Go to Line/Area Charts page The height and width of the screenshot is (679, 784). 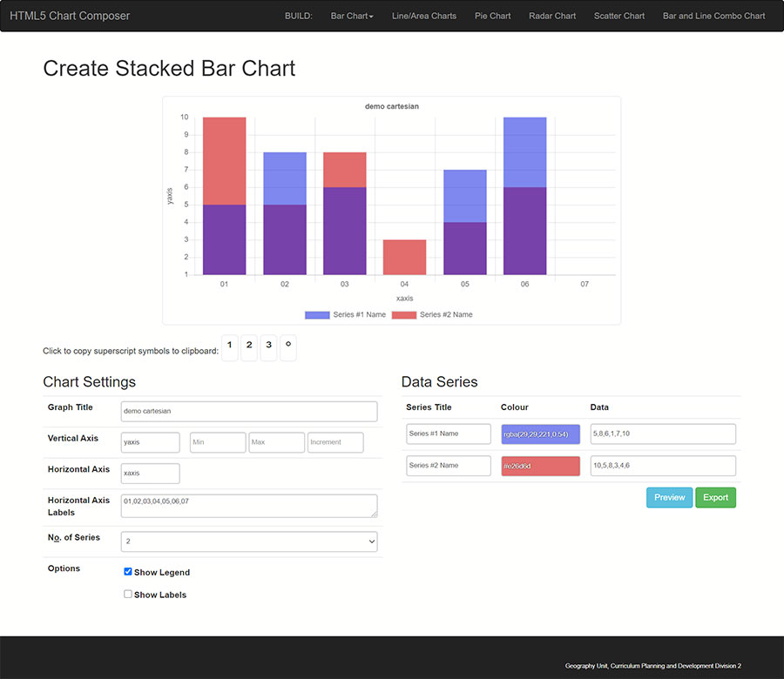pos(424,16)
